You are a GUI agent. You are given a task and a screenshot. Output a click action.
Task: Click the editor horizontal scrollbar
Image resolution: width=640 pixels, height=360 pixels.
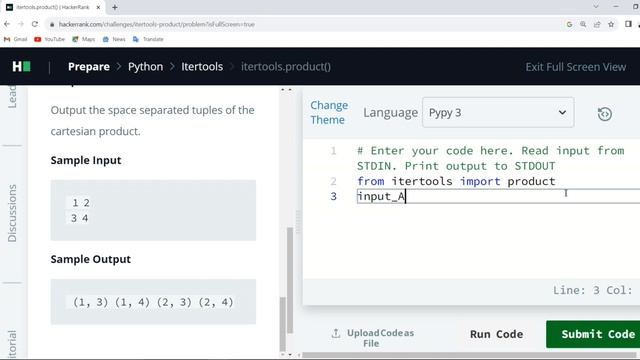point(469,354)
